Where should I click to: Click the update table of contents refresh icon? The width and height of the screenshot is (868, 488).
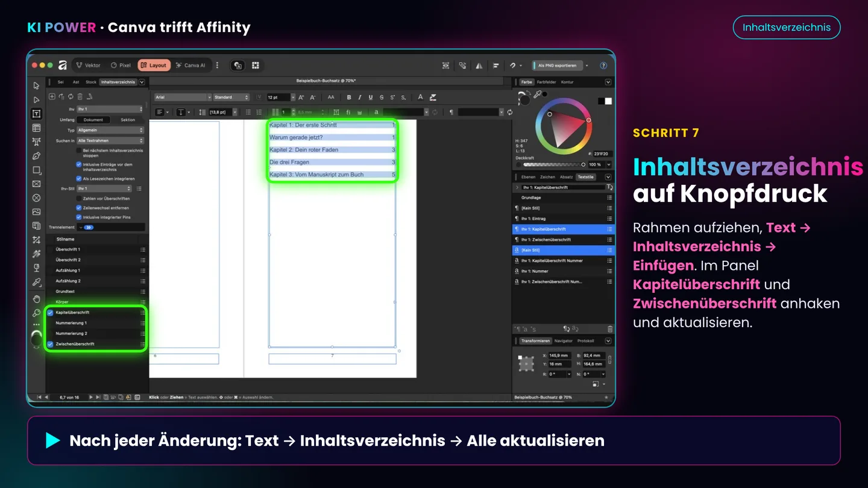point(71,96)
